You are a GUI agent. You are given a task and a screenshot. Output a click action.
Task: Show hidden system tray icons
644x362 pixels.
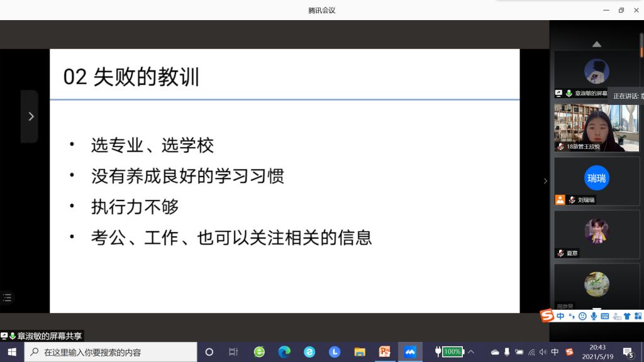point(471,352)
